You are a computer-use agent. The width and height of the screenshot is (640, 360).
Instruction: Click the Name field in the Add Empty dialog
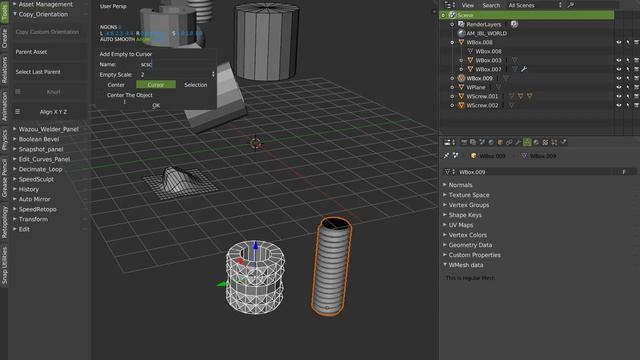click(176, 64)
